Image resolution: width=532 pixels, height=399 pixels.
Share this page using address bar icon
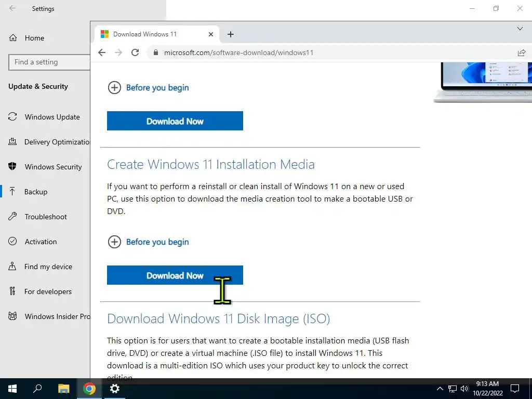(522, 52)
